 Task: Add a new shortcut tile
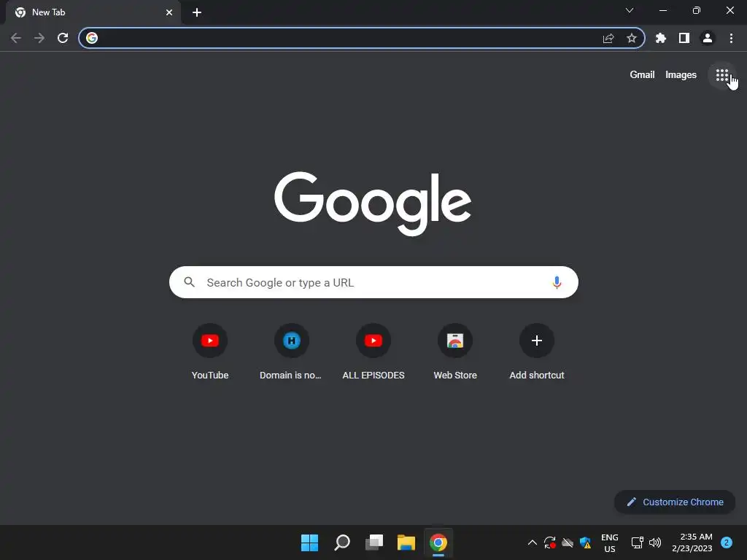pyautogui.click(x=537, y=351)
